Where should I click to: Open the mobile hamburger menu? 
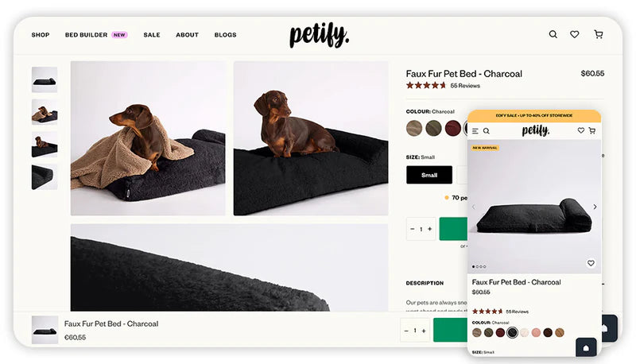[475, 130]
